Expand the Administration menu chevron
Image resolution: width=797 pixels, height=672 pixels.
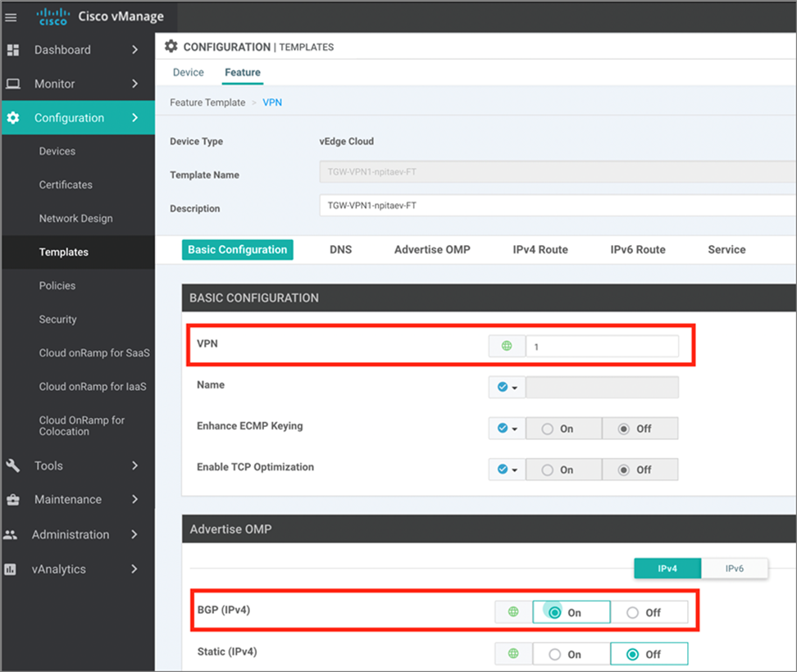coord(134,534)
